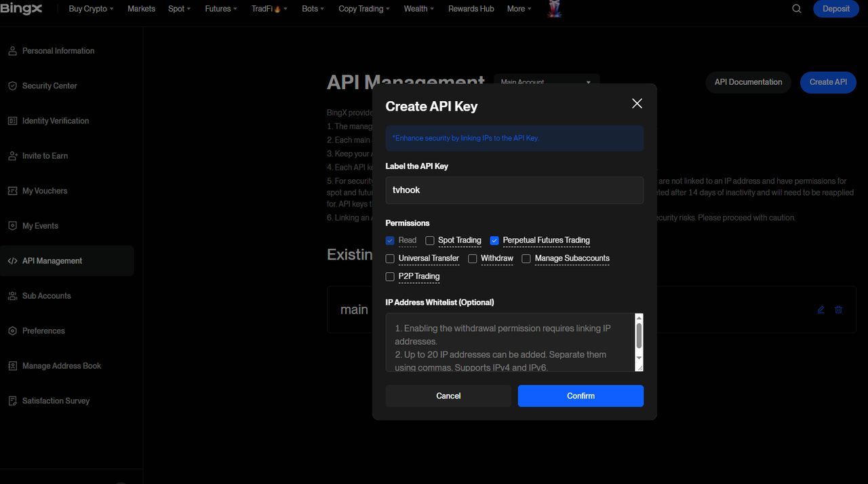Check the P2P Trading permission

click(x=390, y=276)
